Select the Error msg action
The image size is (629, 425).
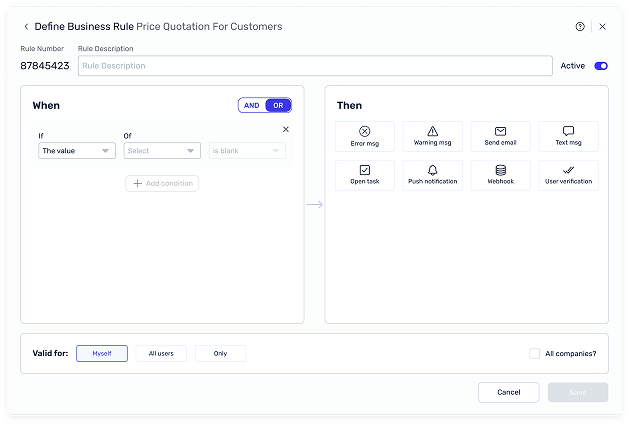(x=365, y=136)
